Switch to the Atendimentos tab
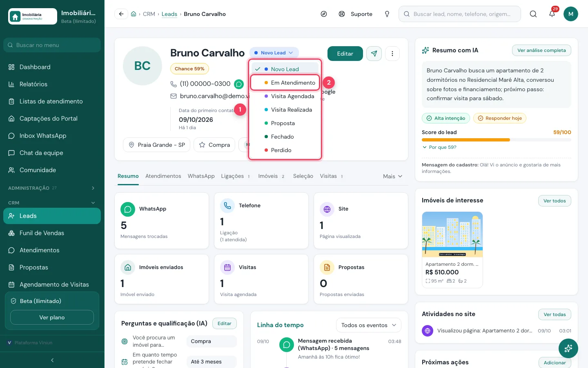 coord(163,176)
